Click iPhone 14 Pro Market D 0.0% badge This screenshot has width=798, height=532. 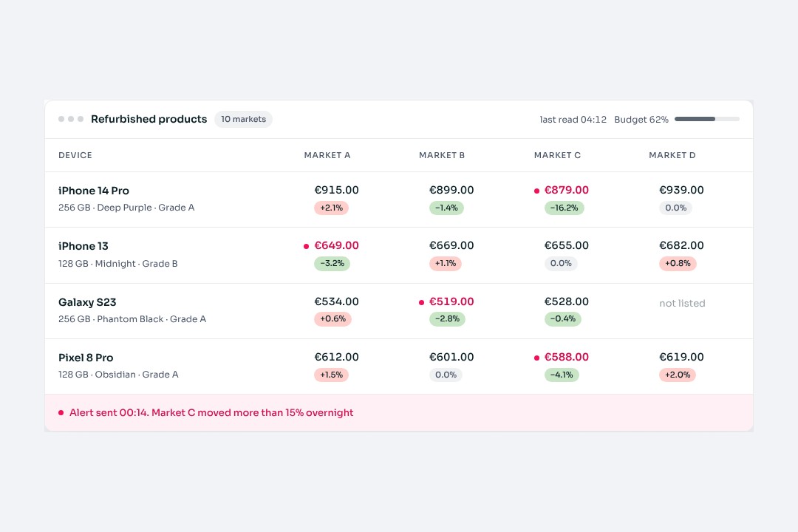point(676,208)
